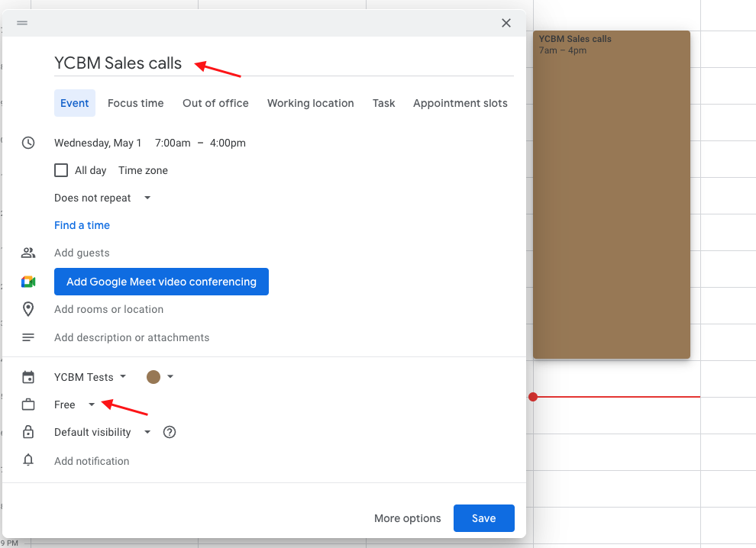Switch to the Working location tab
The image size is (756, 548).
[311, 103]
